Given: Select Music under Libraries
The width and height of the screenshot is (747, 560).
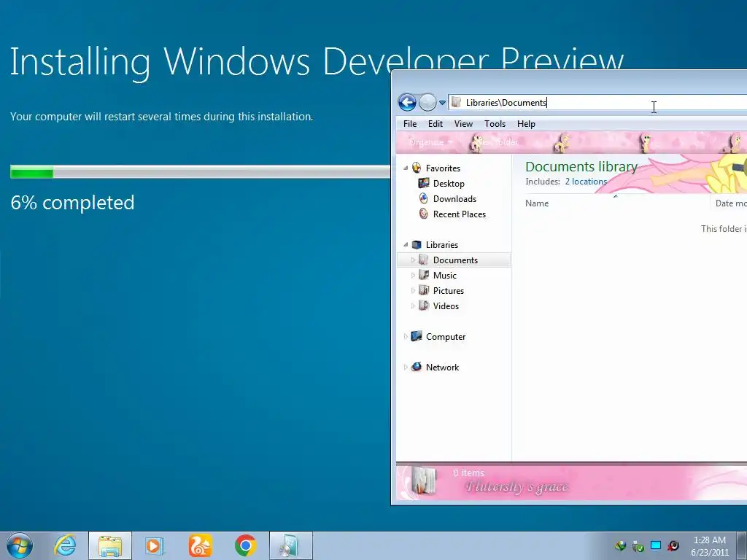Looking at the screenshot, I should [444, 275].
